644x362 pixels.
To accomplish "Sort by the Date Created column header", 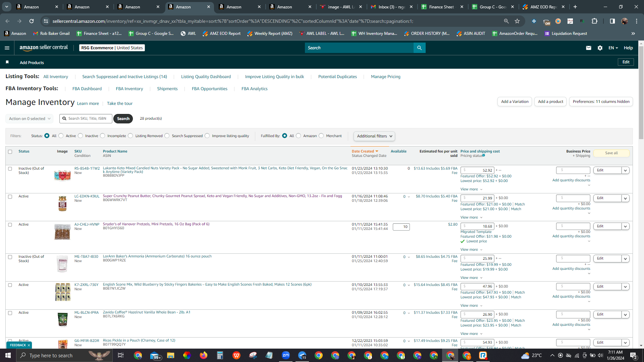I will point(365,152).
